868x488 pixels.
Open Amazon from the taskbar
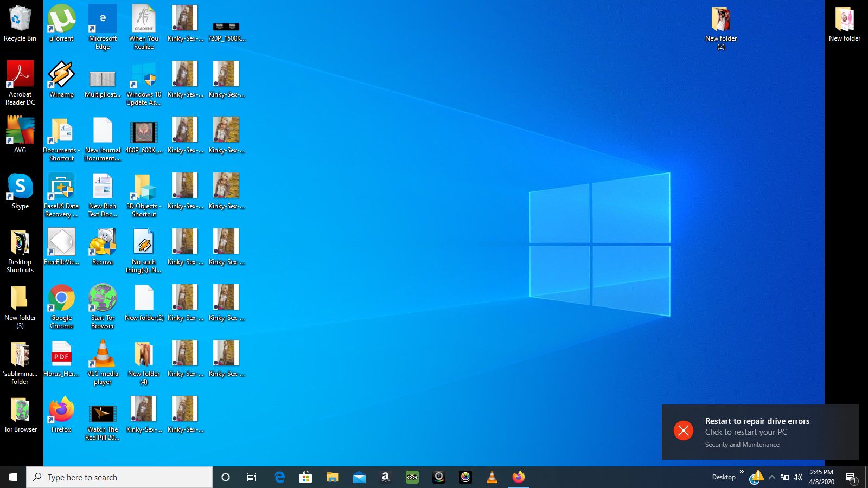[x=386, y=477]
